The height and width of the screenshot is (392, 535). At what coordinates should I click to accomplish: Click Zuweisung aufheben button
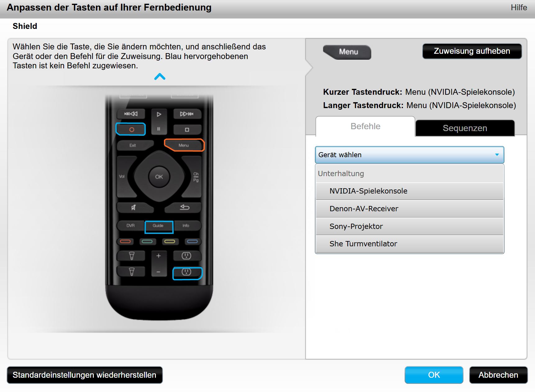[472, 51]
